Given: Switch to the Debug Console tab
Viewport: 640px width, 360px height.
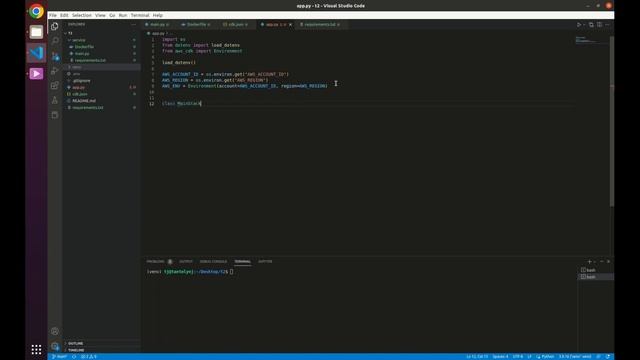Looking at the screenshot, I should (213, 262).
